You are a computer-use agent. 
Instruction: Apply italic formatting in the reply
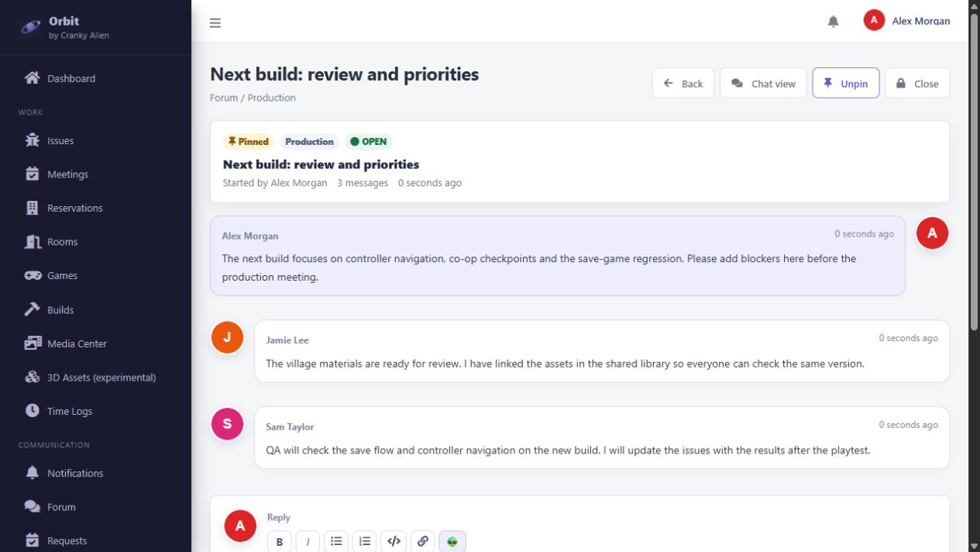[x=308, y=541]
